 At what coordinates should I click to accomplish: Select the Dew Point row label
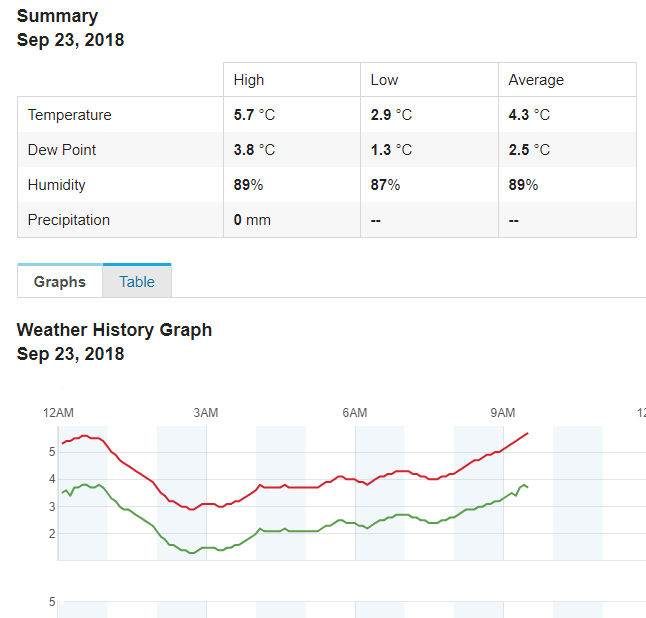62,150
